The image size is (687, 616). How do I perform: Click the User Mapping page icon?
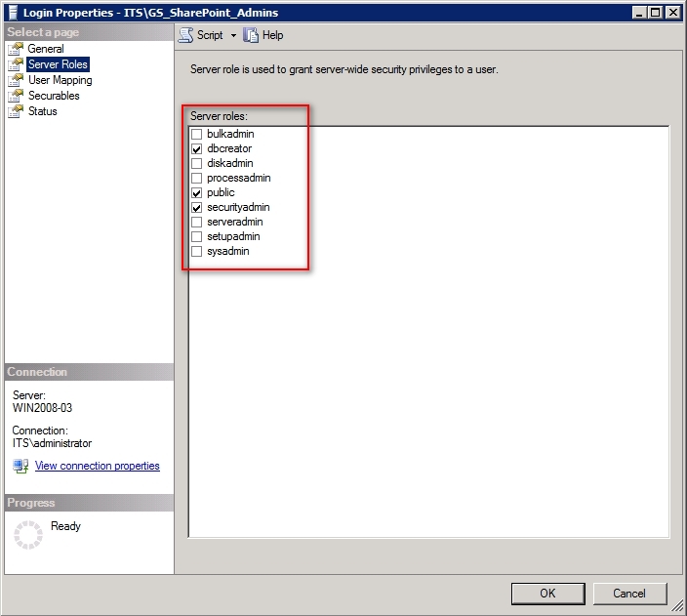pos(16,80)
